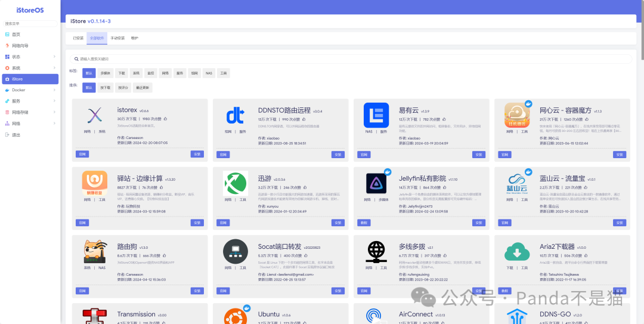This screenshot has width=644, height=324.
Task: Filter by the 工具 tag
Action: 224,73
